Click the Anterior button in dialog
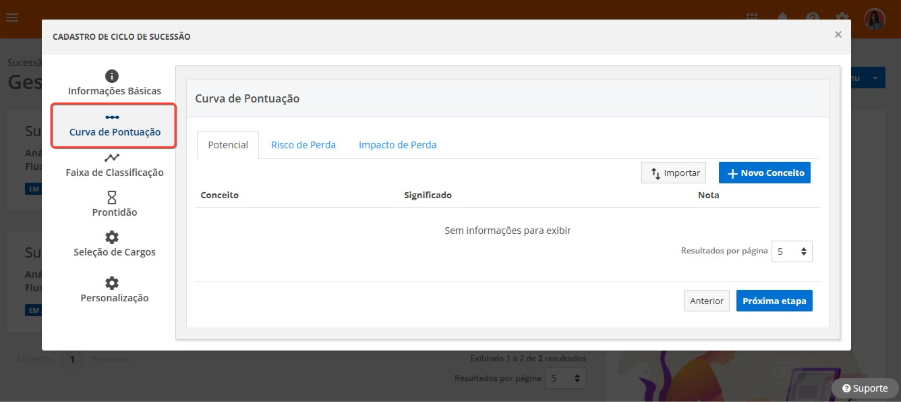 tap(707, 301)
